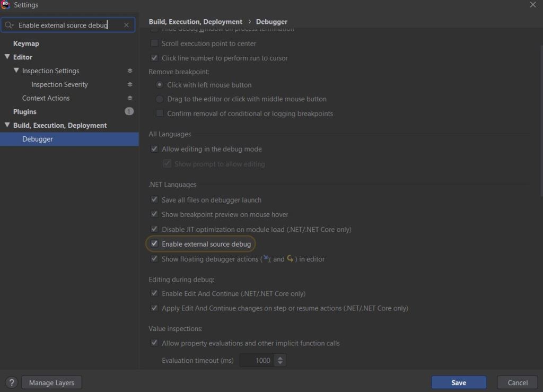The width and height of the screenshot is (543, 392).
Task: Click the search magnifier icon in search field
Action: pos(9,25)
